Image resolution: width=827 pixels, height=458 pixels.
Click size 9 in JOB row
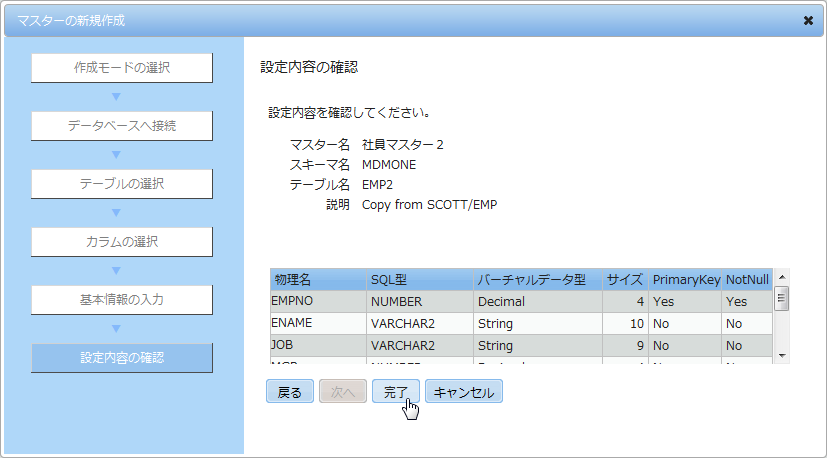[x=625, y=346]
